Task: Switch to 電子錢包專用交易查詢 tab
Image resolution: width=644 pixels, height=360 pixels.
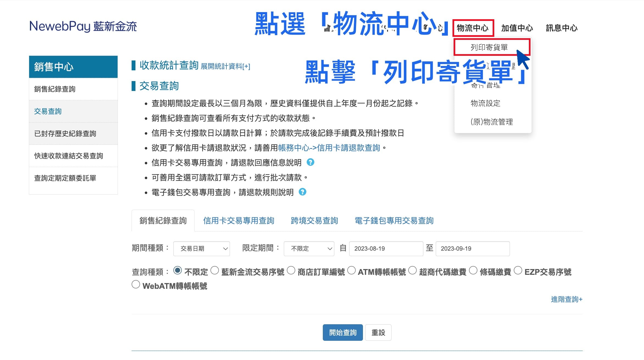Action: point(394,221)
